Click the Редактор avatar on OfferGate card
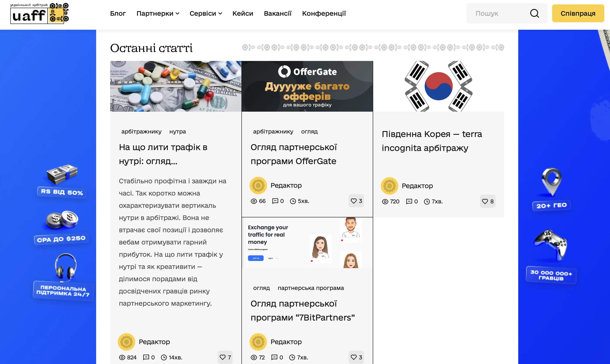 pyautogui.click(x=258, y=185)
